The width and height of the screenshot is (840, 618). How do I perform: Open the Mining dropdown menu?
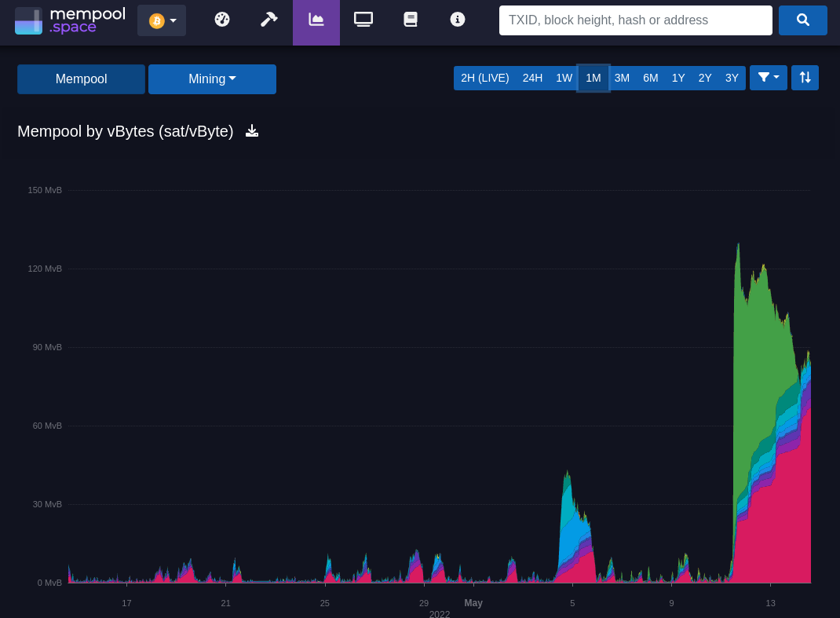coord(212,79)
